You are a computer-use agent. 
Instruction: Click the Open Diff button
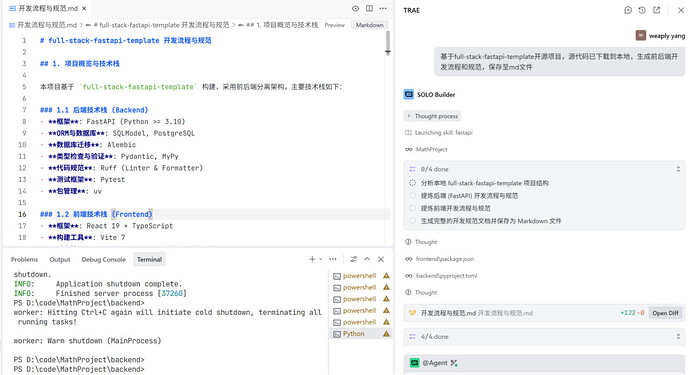(x=665, y=313)
